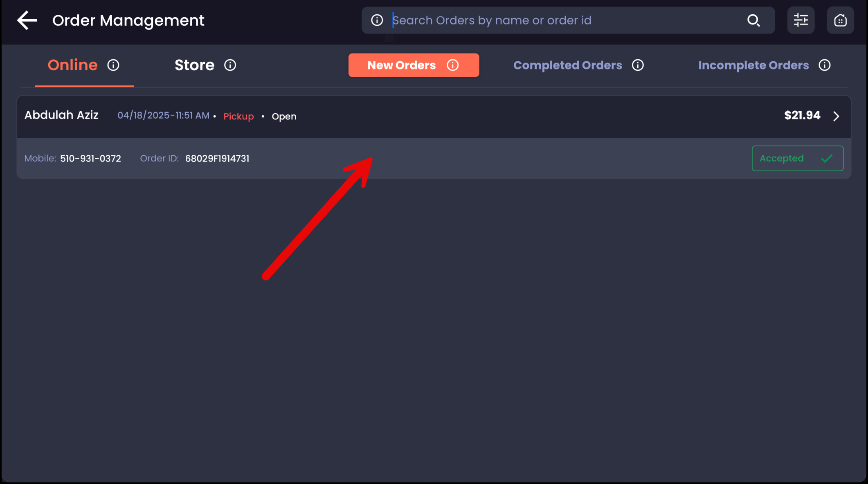Click info icon inside New Orders
Viewport: 868px width, 484px height.
coord(452,65)
